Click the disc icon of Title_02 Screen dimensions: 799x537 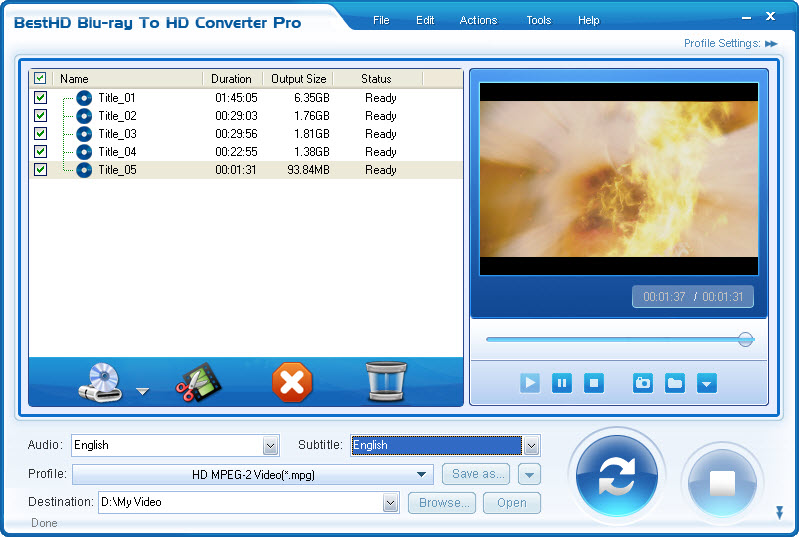(x=84, y=116)
